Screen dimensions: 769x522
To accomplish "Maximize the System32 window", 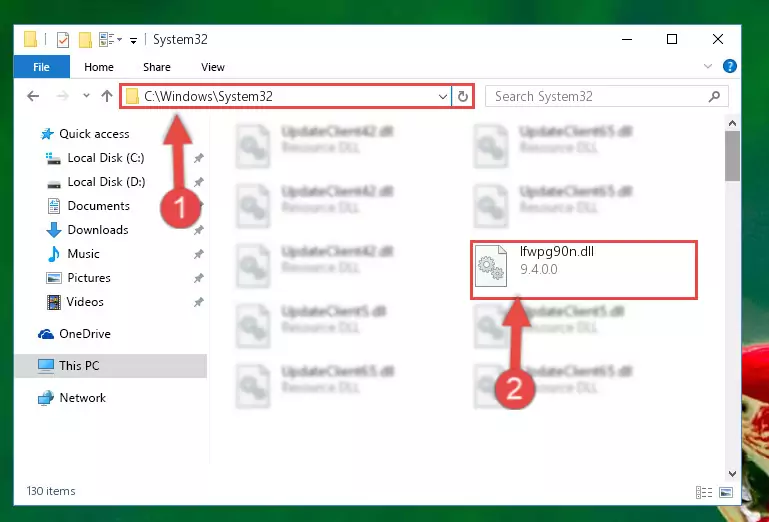I will coord(672,39).
